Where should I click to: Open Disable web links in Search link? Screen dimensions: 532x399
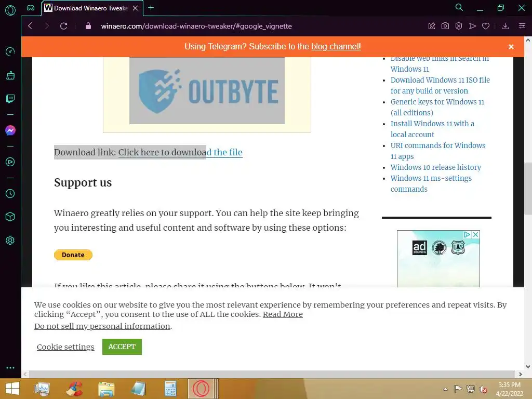440,64
